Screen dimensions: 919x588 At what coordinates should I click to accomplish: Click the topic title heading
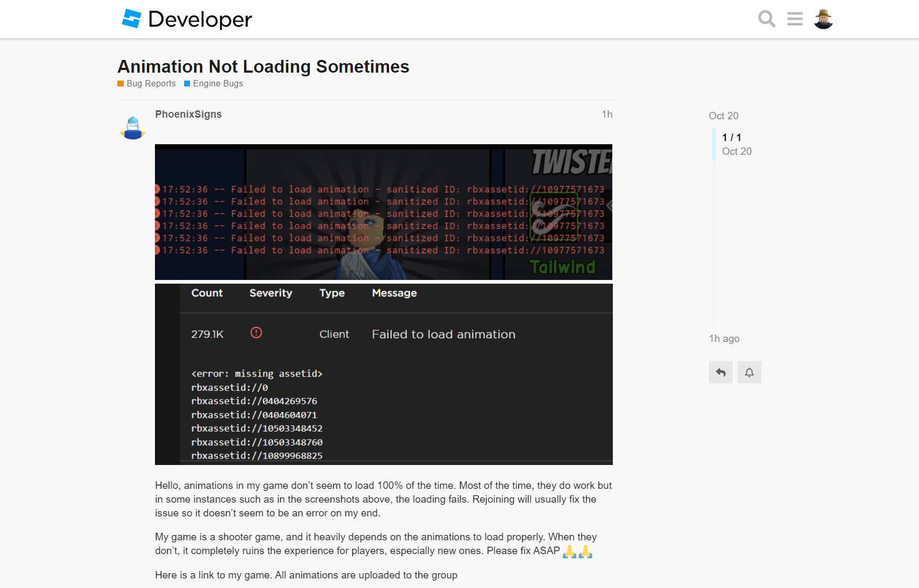pos(263,67)
